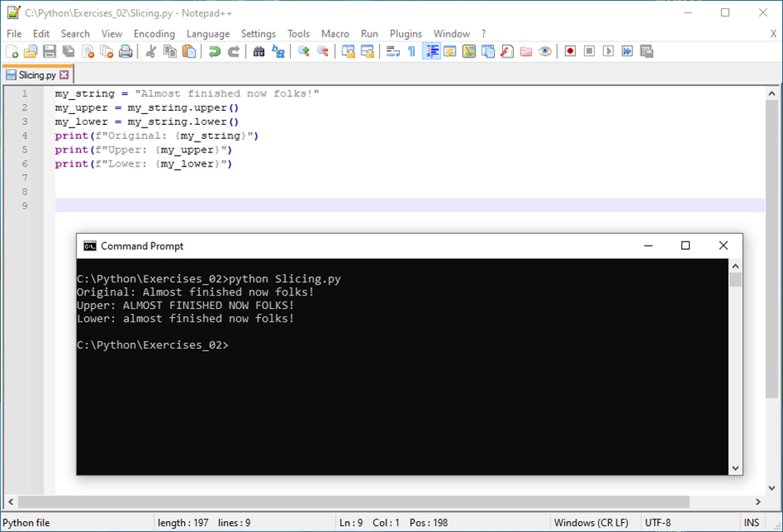
Task: Click editor scrollbar up arrow
Action: (x=771, y=93)
